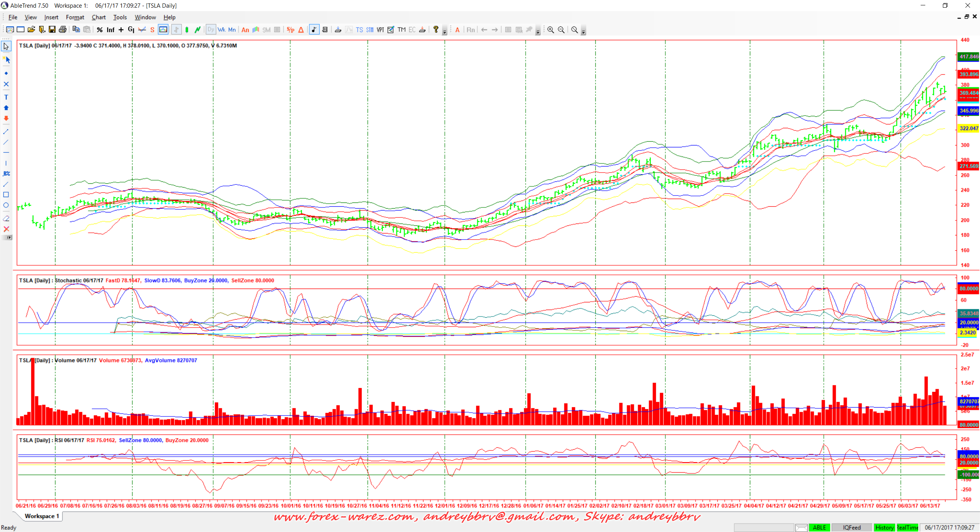Select the blue up arrow marker tool
The width and height of the screenshot is (980, 532).
(6, 108)
